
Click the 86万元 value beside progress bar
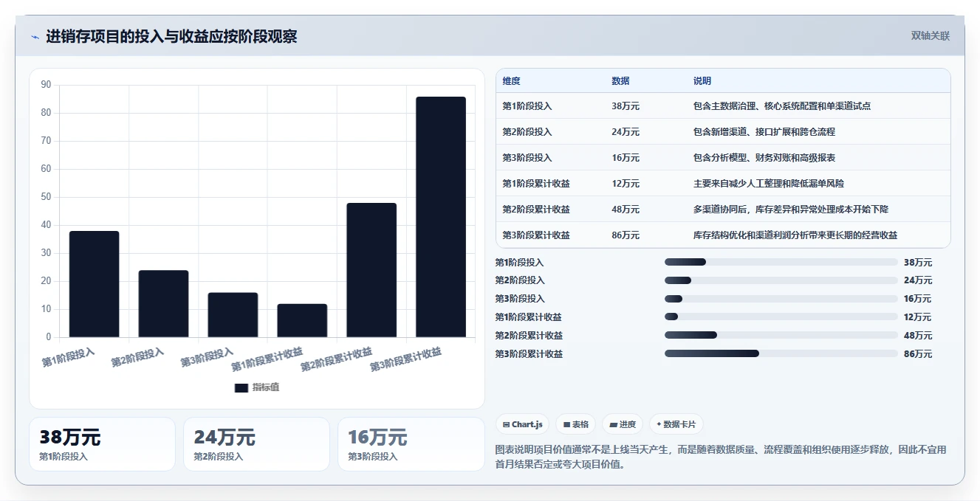click(918, 354)
